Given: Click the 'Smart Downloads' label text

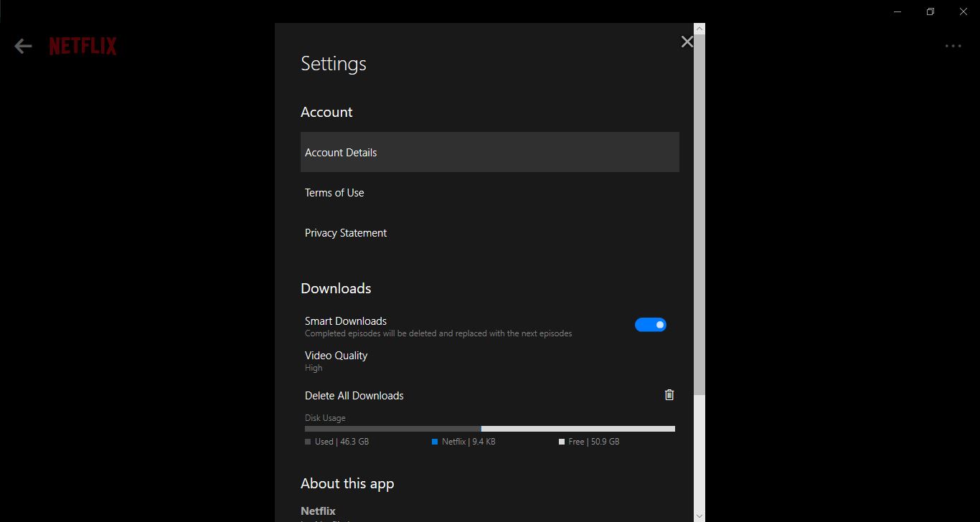Looking at the screenshot, I should [x=346, y=321].
